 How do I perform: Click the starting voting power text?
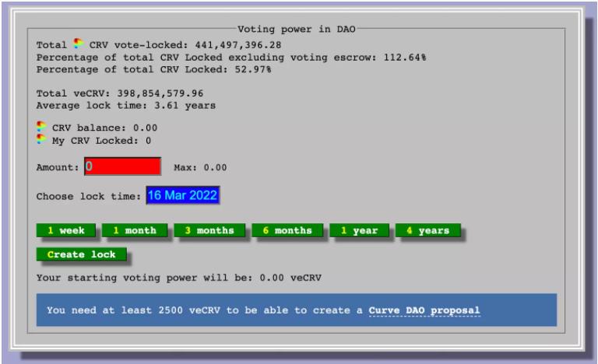coord(179,276)
